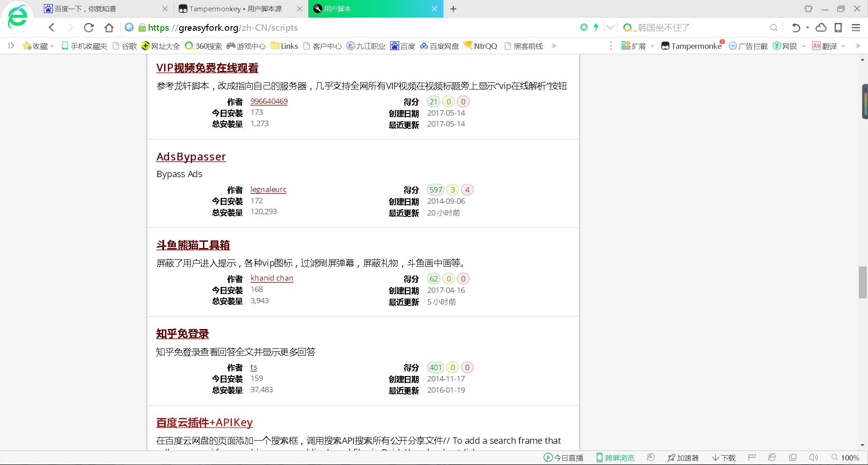Image resolution: width=868 pixels, height=465 pixels.
Task: Toggle 跨屏浏览 cross-screen browsing mode
Action: pos(615,457)
